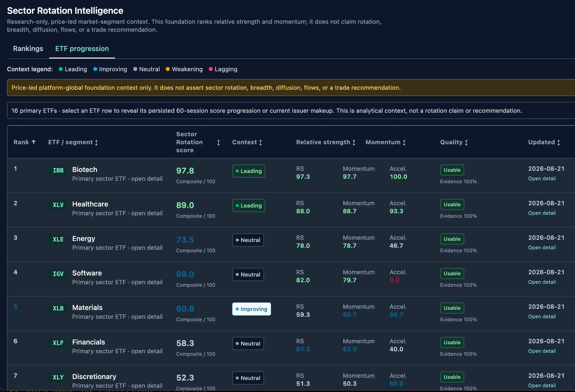Sort by Sector Rotation score column

click(198, 142)
